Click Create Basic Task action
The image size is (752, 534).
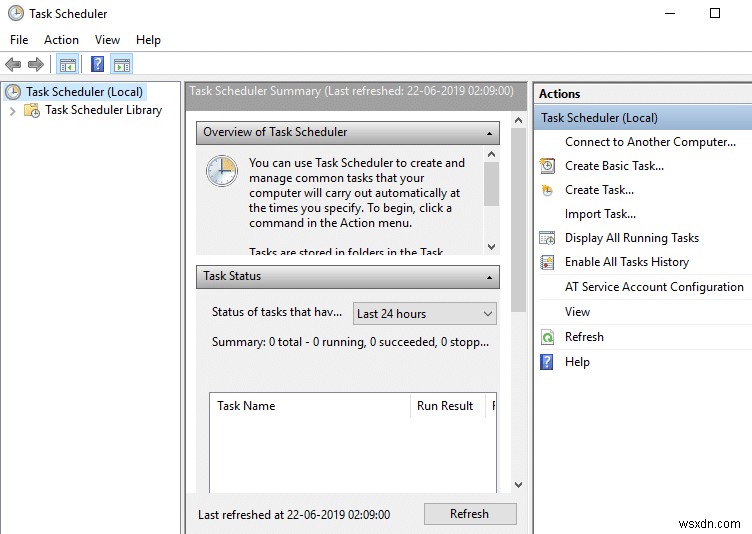click(x=614, y=166)
